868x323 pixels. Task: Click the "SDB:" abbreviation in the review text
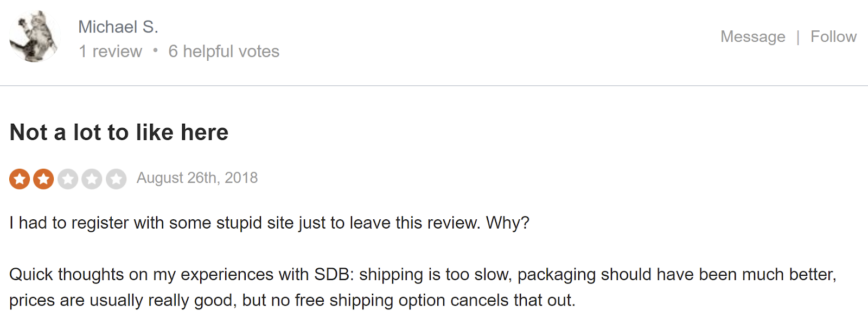click(334, 274)
